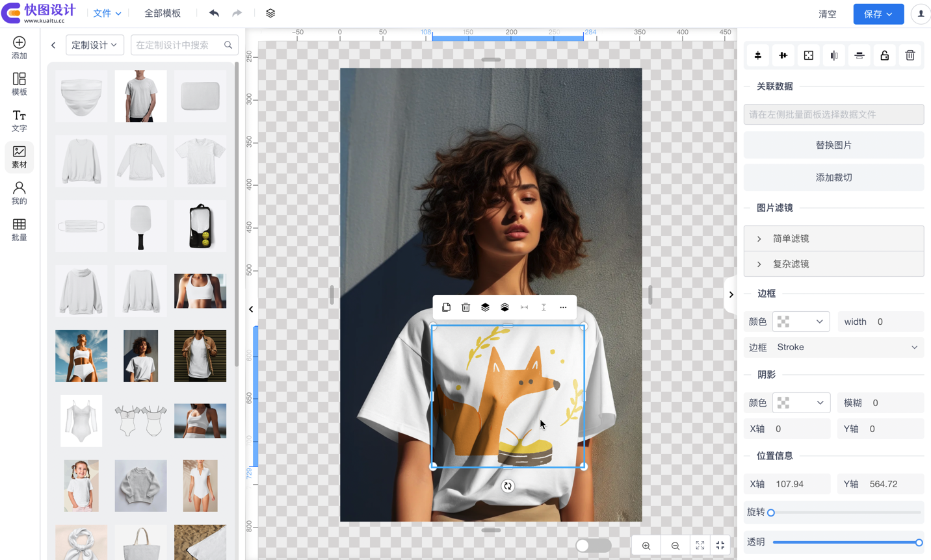Click the align horizontal center icon in right panel
This screenshot has width=931, height=560.
coord(783,56)
